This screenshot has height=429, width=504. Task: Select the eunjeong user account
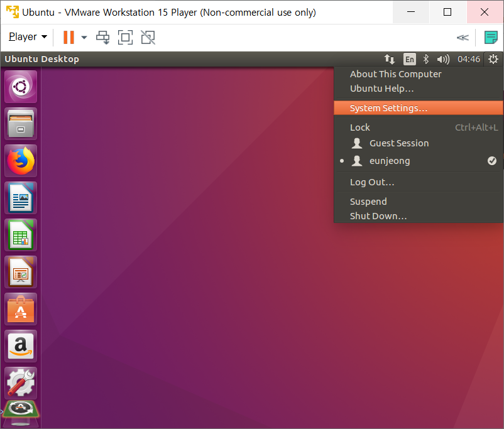click(419, 161)
